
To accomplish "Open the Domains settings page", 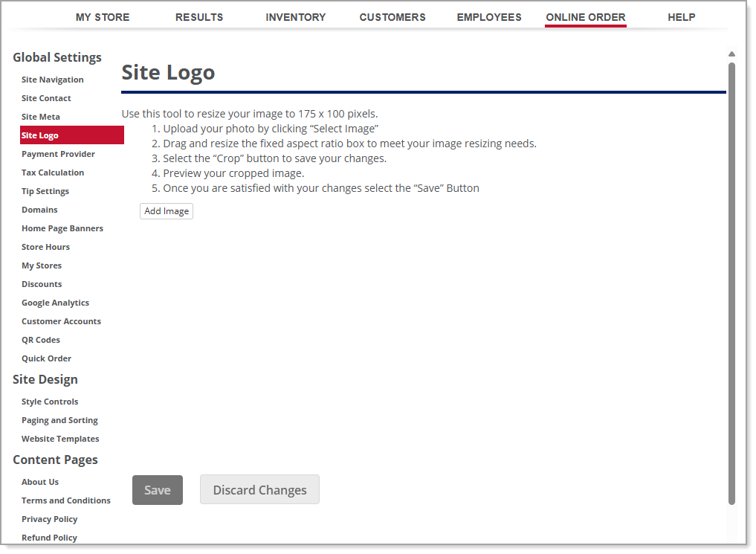I will [39, 210].
